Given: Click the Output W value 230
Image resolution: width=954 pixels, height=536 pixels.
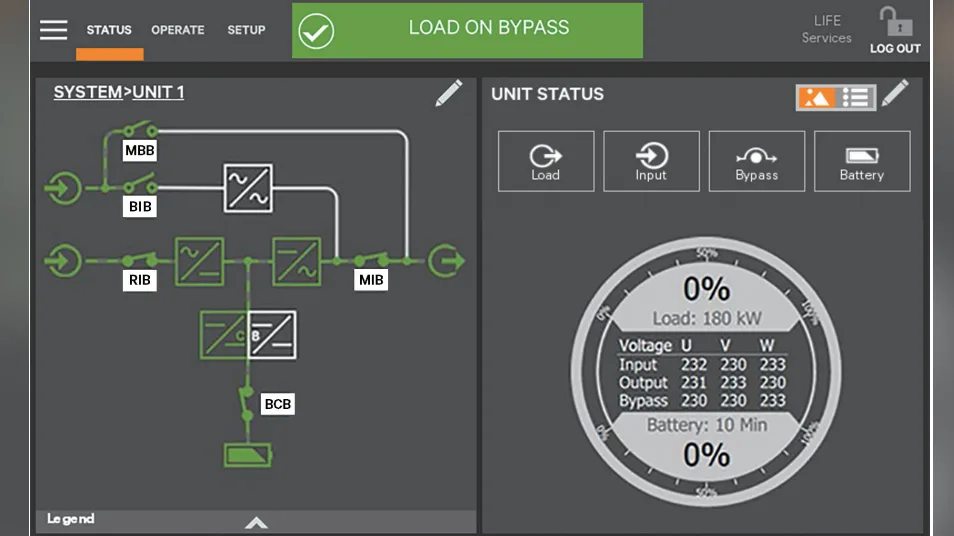Looking at the screenshot, I should [773, 383].
